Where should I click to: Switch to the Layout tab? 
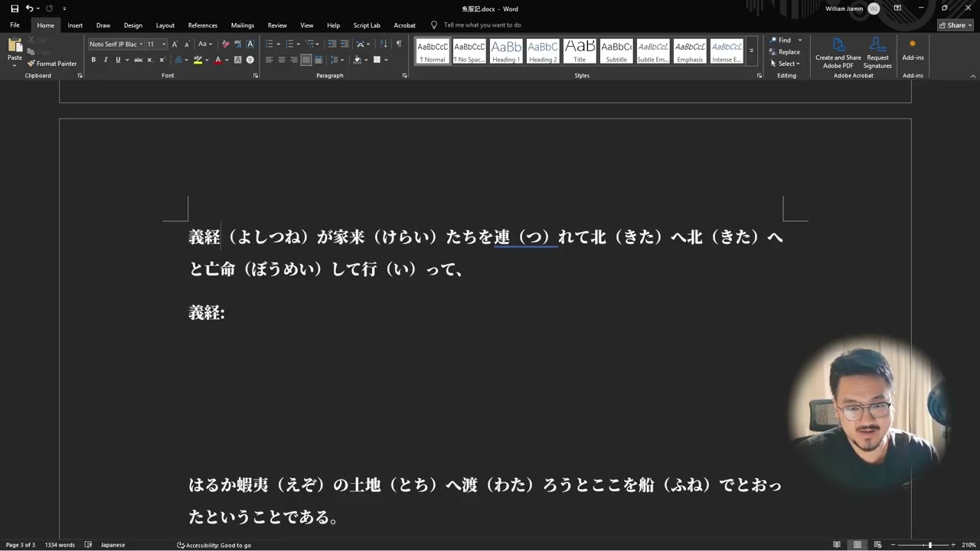click(165, 25)
